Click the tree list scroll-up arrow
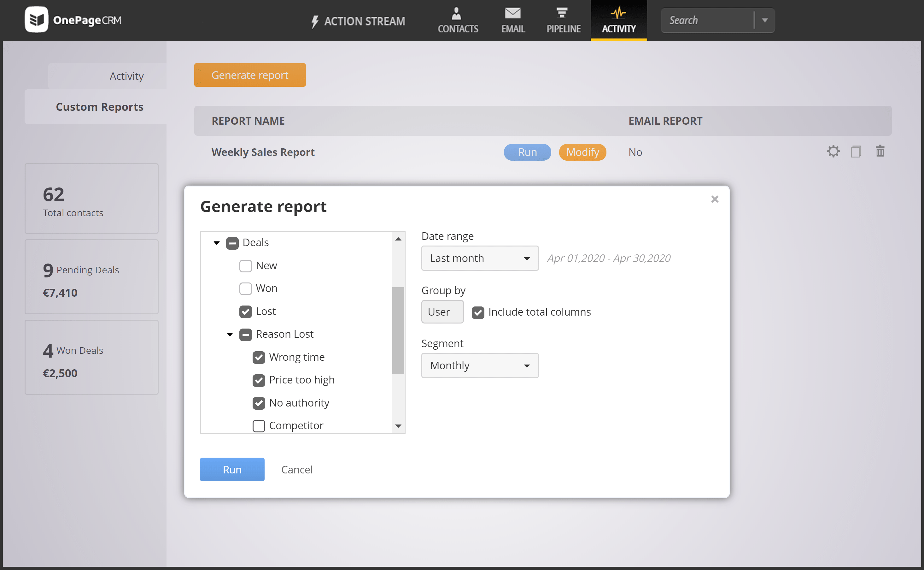 point(398,239)
